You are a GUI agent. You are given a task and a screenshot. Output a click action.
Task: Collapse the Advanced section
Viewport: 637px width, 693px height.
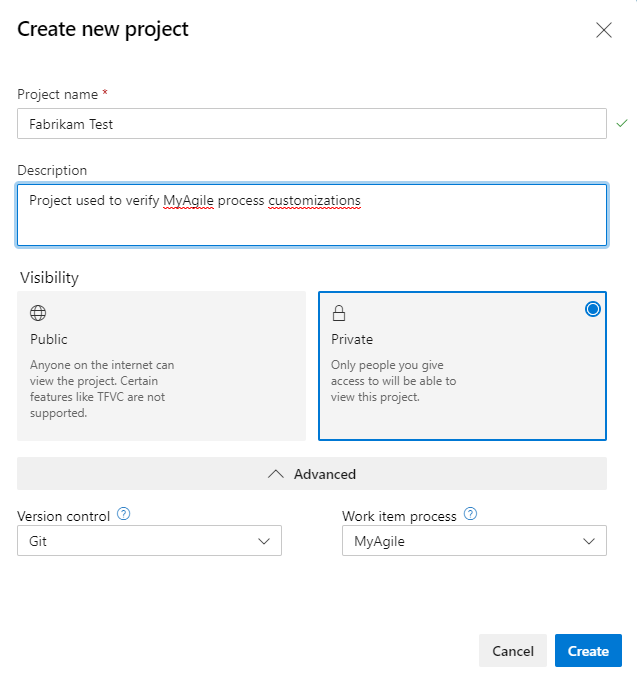coord(312,474)
